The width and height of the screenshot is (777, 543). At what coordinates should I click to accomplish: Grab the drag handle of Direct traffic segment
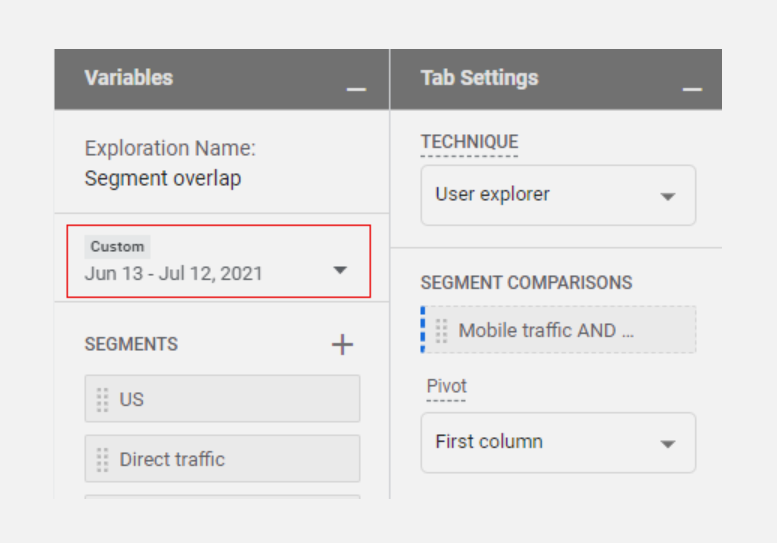(x=103, y=459)
